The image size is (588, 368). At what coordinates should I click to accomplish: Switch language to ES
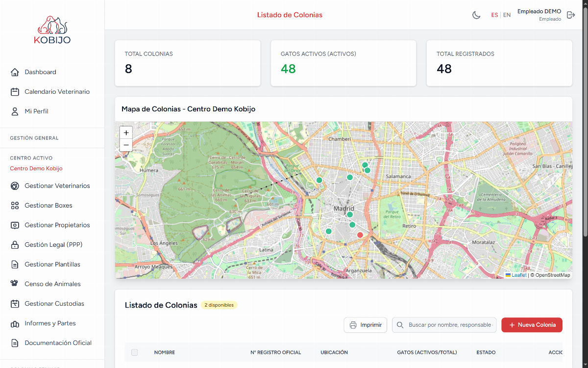click(494, 15)
